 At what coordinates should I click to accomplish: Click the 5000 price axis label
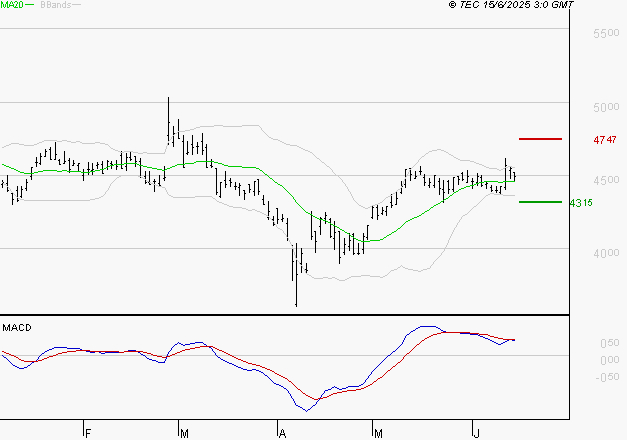pyautogui.click(x=606, y=107)
